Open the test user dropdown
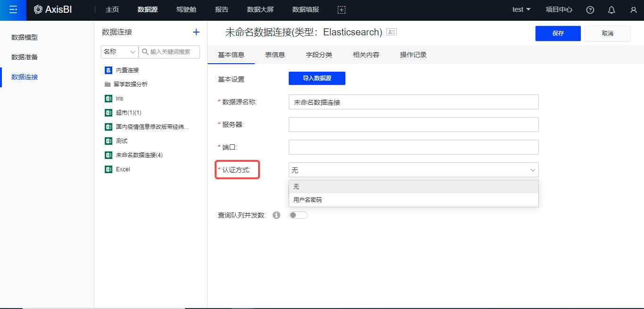 click(521, 10)
